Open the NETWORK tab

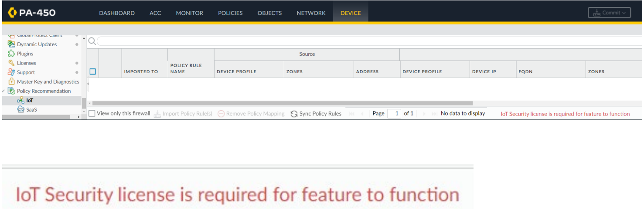[x=311, y=13]
